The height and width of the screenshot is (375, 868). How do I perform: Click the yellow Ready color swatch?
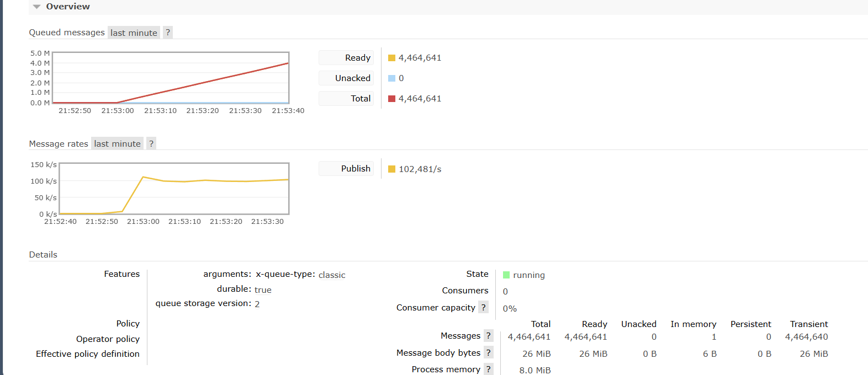pos(391,58)
